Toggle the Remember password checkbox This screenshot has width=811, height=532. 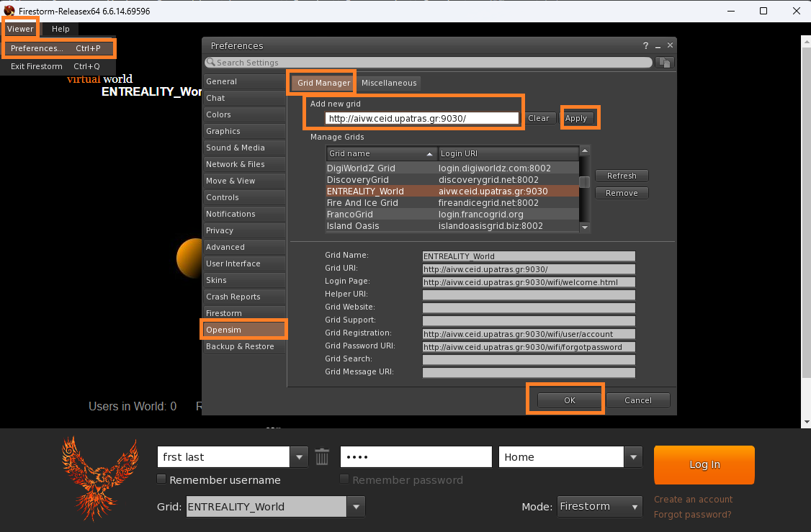pyautogui.click(x=344, y=479)
